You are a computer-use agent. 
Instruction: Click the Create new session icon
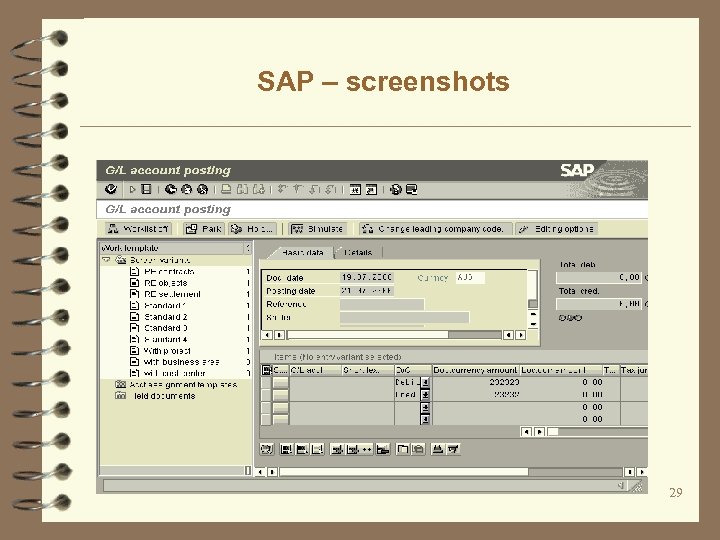355,189
